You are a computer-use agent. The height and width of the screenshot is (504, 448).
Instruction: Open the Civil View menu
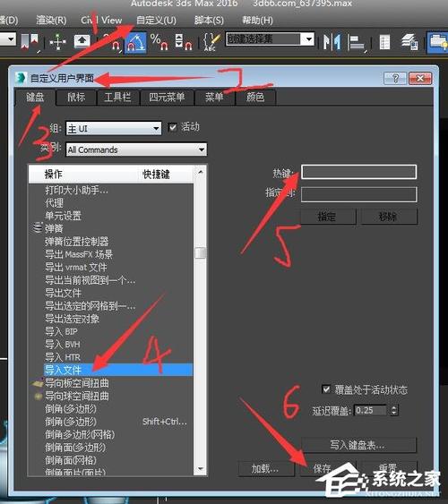tap(101, 21)
